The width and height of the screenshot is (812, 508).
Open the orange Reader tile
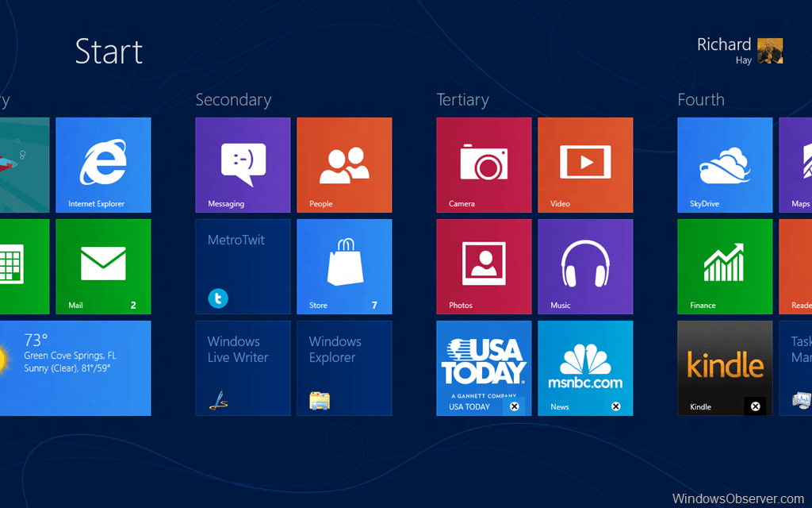[x=795, y=267]
